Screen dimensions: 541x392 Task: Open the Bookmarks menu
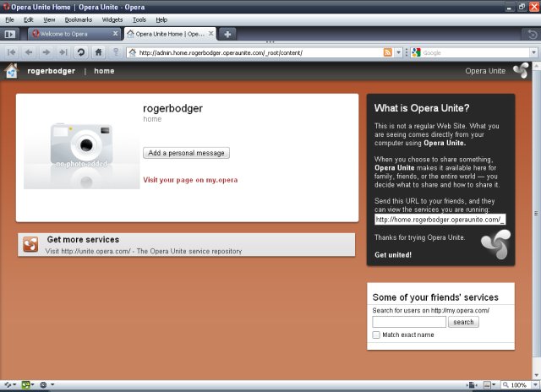pyautogui.click(x=77, y=19)
